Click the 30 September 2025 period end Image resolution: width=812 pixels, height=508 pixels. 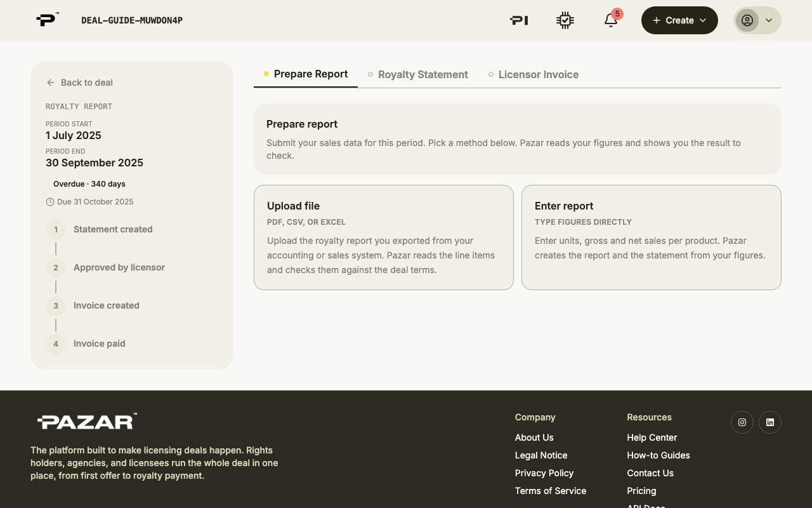pos(95,163)
